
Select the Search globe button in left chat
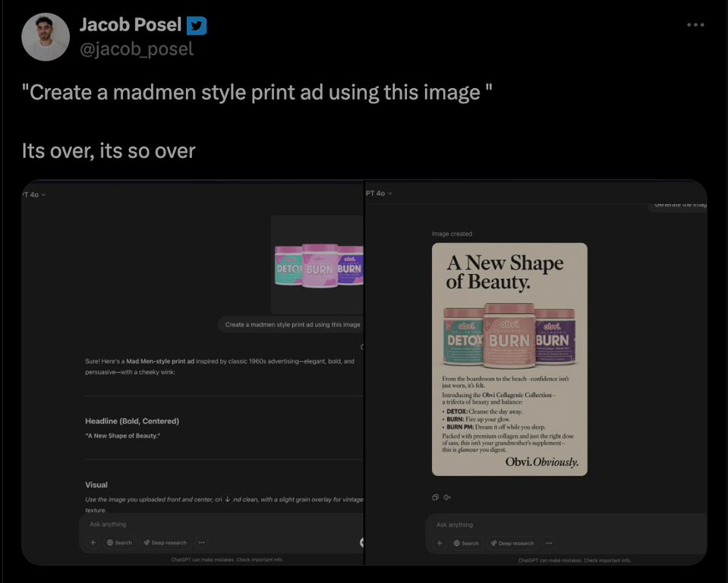tap(119, 542)
